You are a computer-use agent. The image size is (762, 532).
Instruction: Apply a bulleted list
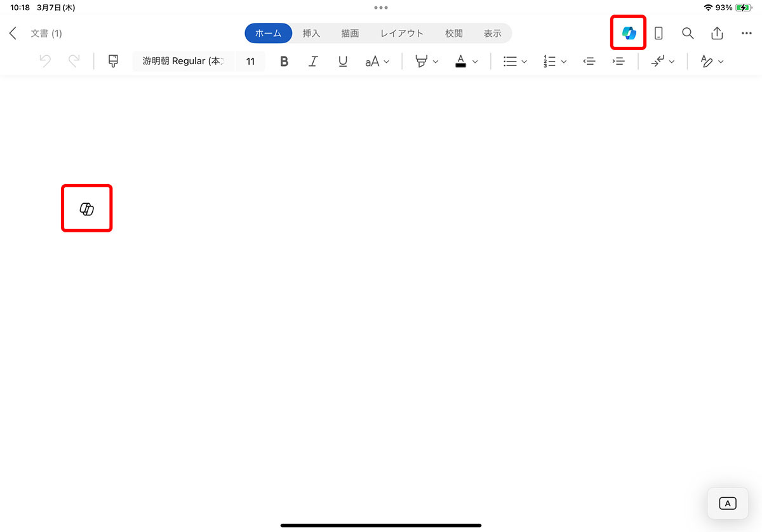coord(509,61)
